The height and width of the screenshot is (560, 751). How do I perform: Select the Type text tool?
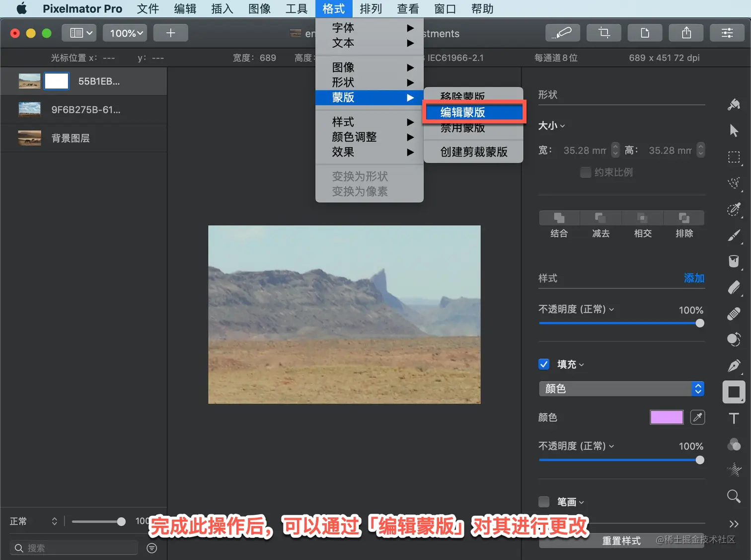pyautogui.click(x=734, y=418)
